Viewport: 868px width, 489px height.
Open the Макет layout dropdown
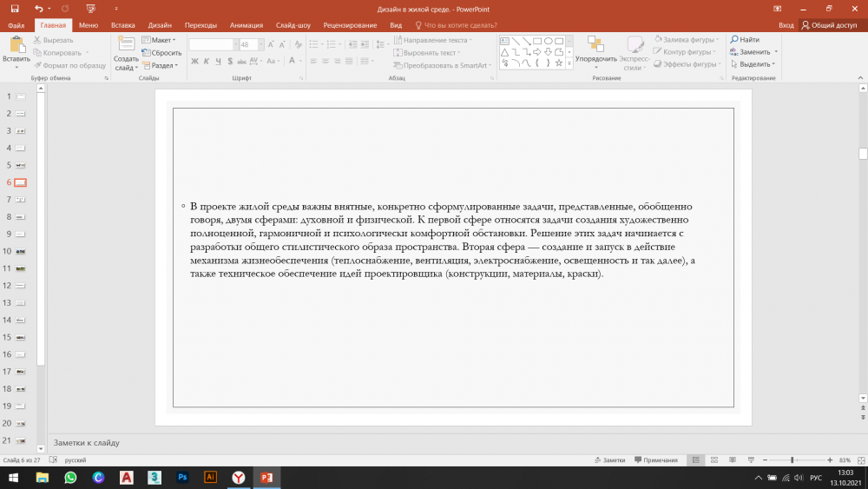pyautogui.click(x=161, y=40)
